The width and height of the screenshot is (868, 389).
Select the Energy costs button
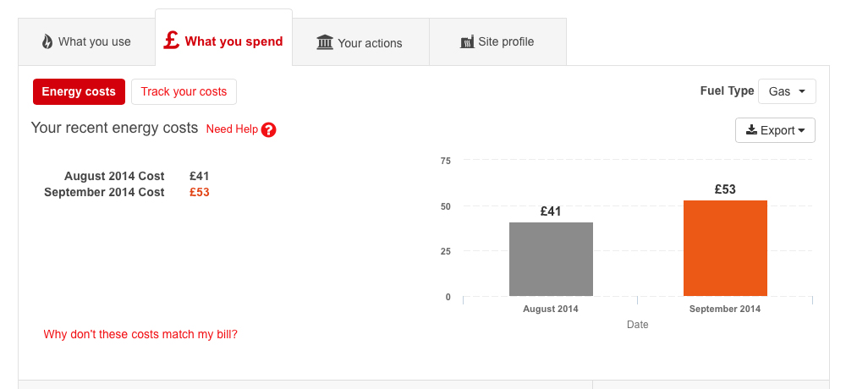point(79,91)
